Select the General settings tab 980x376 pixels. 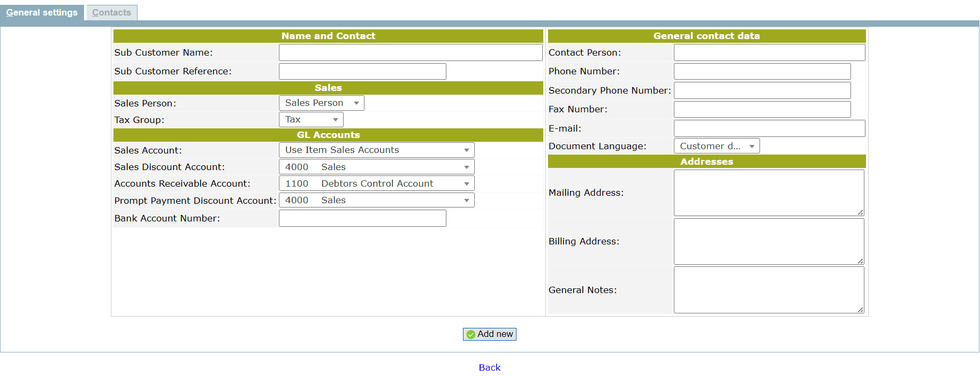click(x=42, y=12)
